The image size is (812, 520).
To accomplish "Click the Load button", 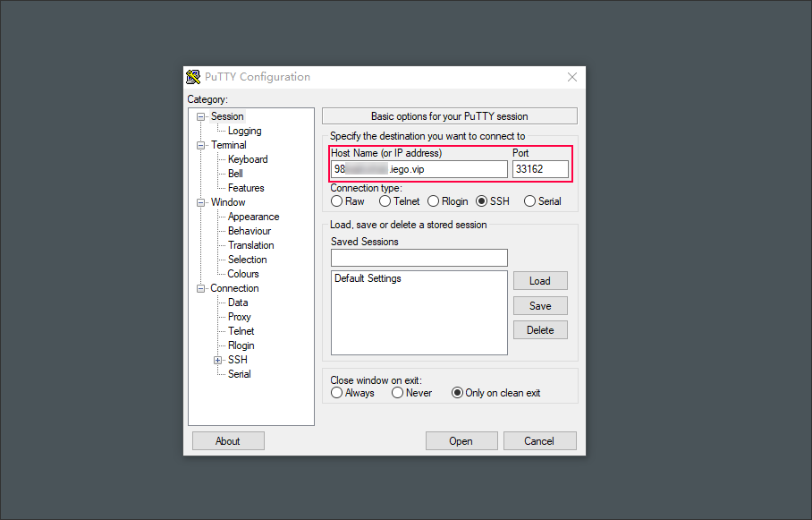I will tap(540, 281).
